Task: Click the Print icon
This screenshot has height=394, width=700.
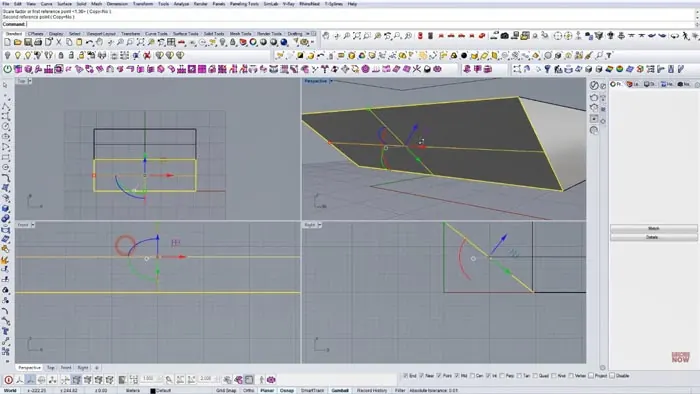Action: tap(38, 42)
